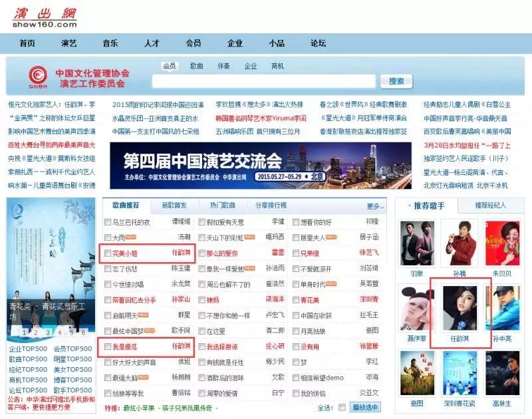Switch to the 热门歌曲 tab
This screenshot has width=532, height=419.
pos(223,206)
